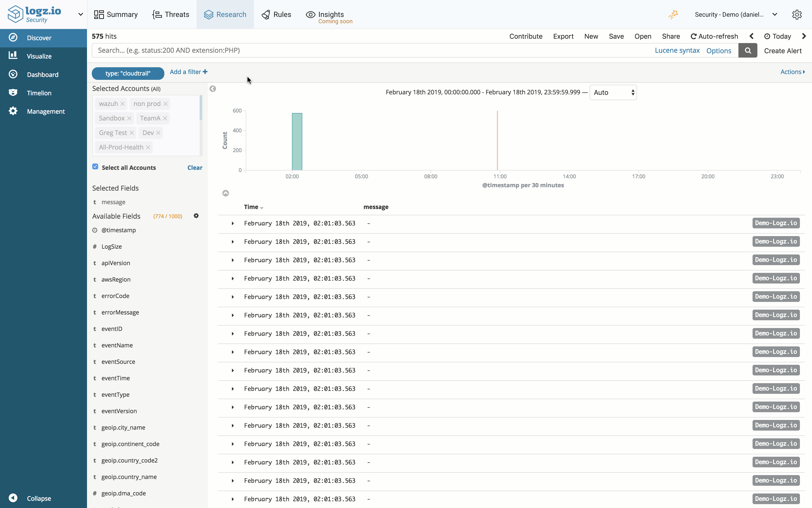Click the LogSize field
This screenshot has width=812, height=508.
point(111,247)
